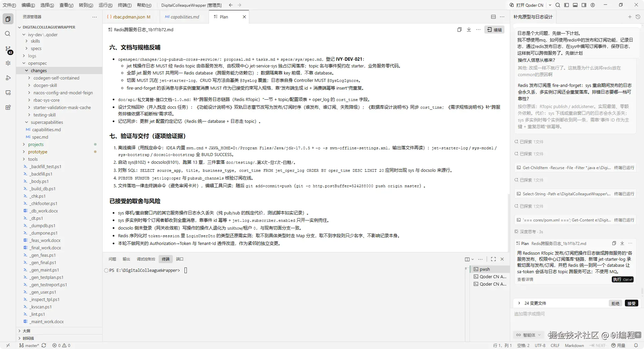Viewport: 644px width, 349px height.
Task: Expand the supercapabilities folder
Action: 47,122
